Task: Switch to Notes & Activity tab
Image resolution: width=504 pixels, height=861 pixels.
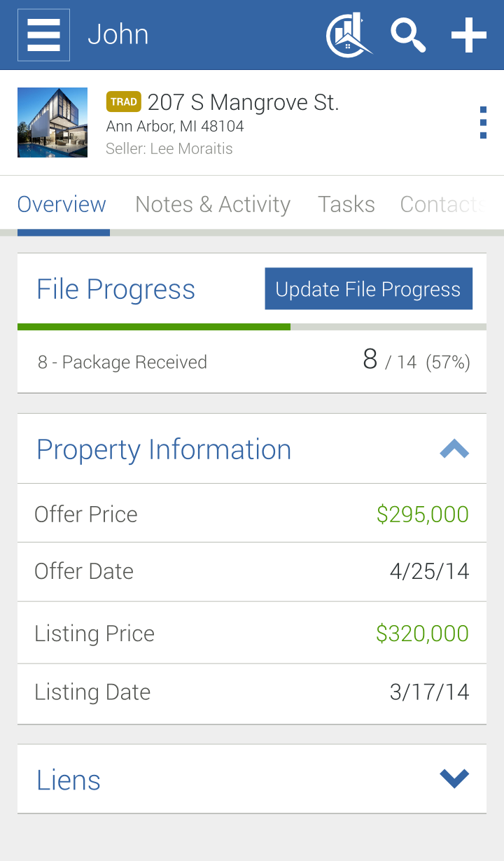Action: pyautogui.click(x=213, y=204)
